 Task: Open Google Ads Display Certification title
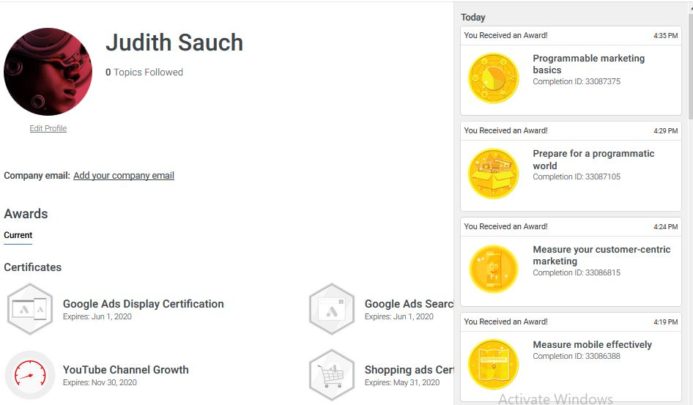(x=143, y=304)
